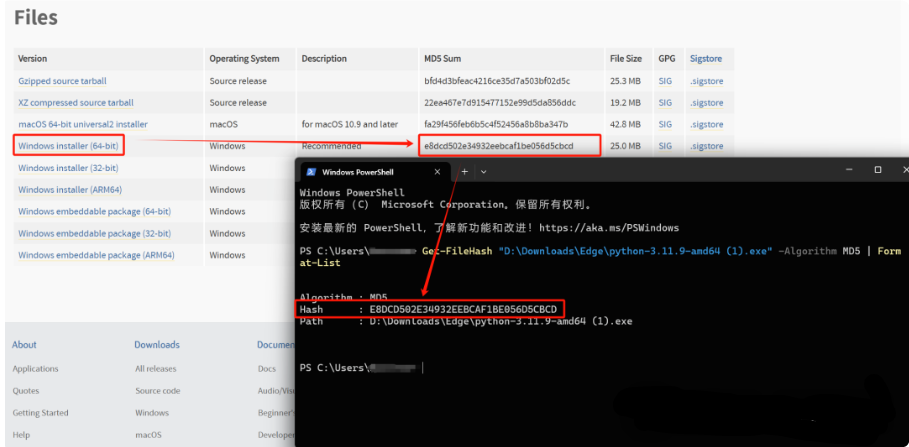Download the Windows installer (32-bit)
This screenshot has width=909, height=447.
tap(68, 168)
